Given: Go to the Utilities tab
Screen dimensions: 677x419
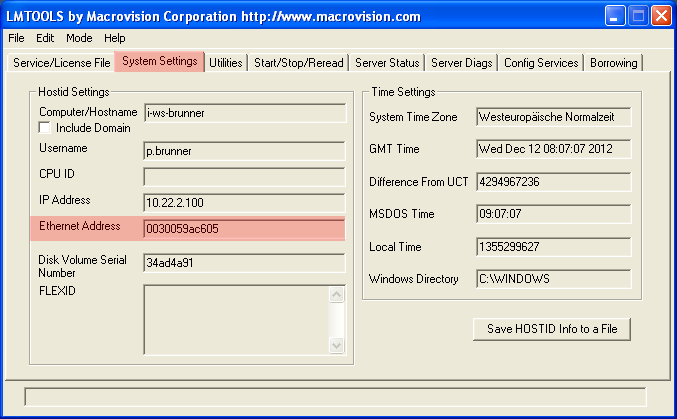Looking at the screenshot, I should point(225,63).
